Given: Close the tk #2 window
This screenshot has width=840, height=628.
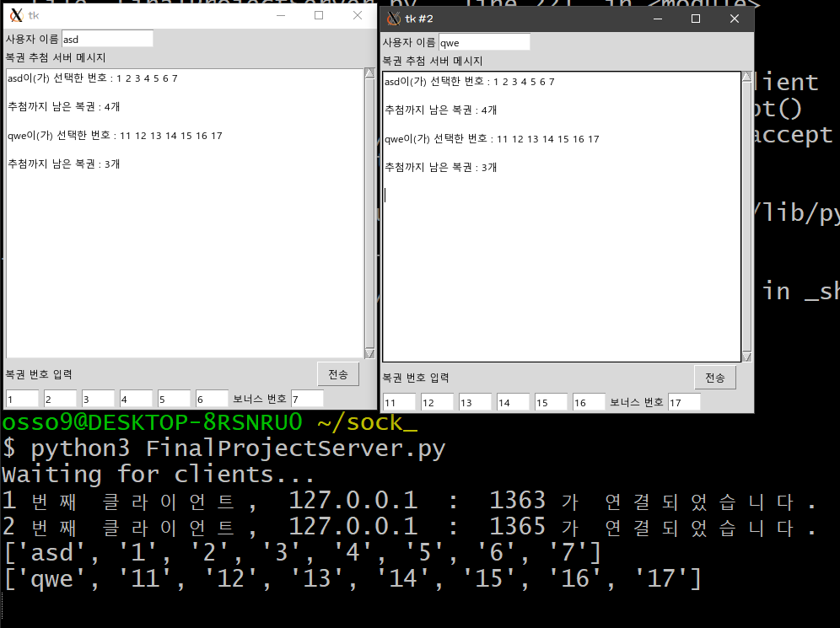Looking at the screenshot, I should (735, 19).
